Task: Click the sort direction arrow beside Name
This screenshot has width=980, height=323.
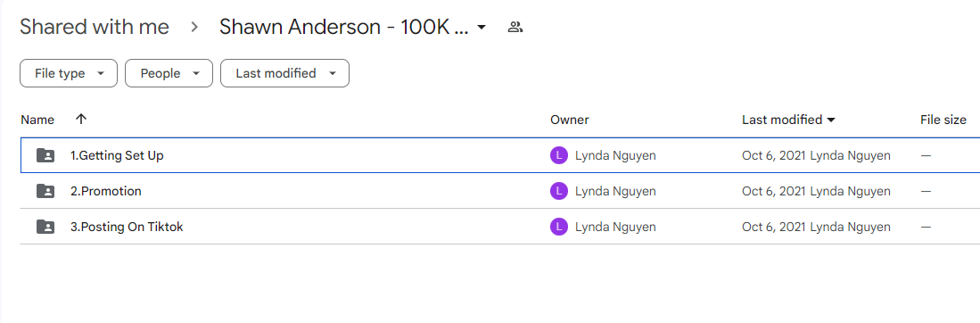Action: point(80,119)
